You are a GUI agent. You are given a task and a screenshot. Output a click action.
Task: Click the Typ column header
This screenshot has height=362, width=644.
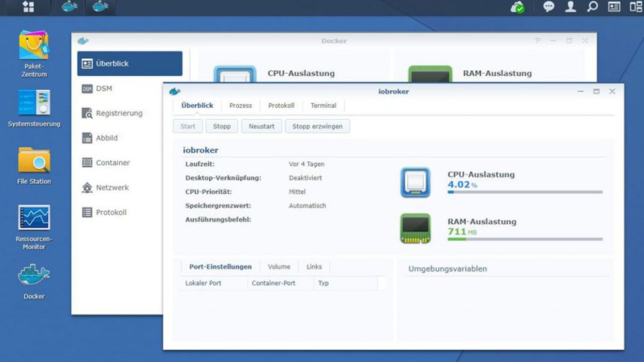tap(345, 283)
